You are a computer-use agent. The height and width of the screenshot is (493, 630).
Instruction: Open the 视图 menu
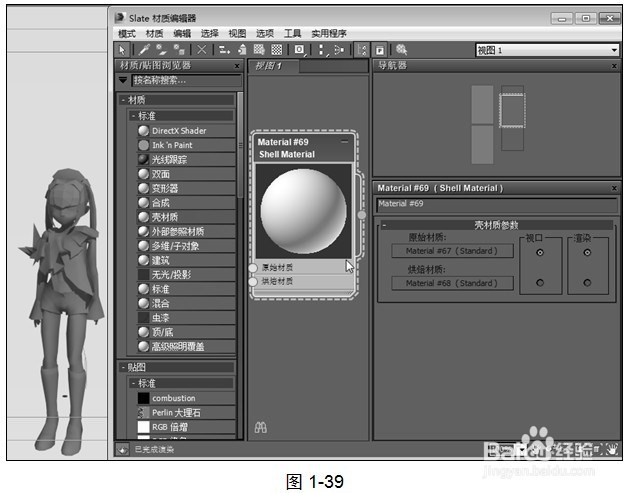tap(237, 33)
